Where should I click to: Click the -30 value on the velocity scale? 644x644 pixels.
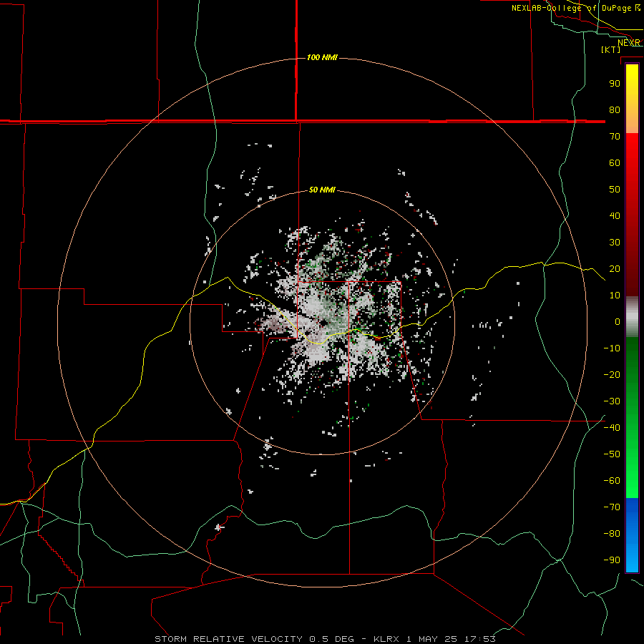click(612, 401)
